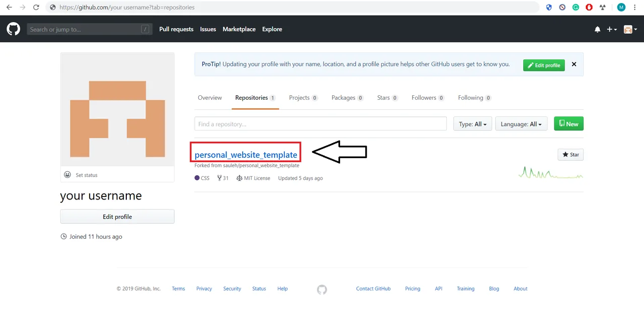Open the Chrome three-dot menu
Viewport: 644px width, 331px height.
pyautogui.click(x=635, y=8)
